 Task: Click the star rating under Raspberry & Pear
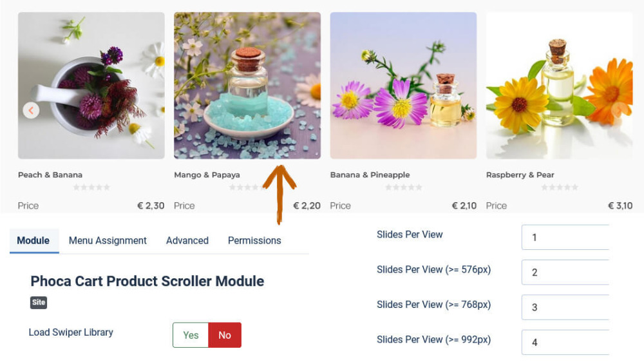click(x=560, y=187)
